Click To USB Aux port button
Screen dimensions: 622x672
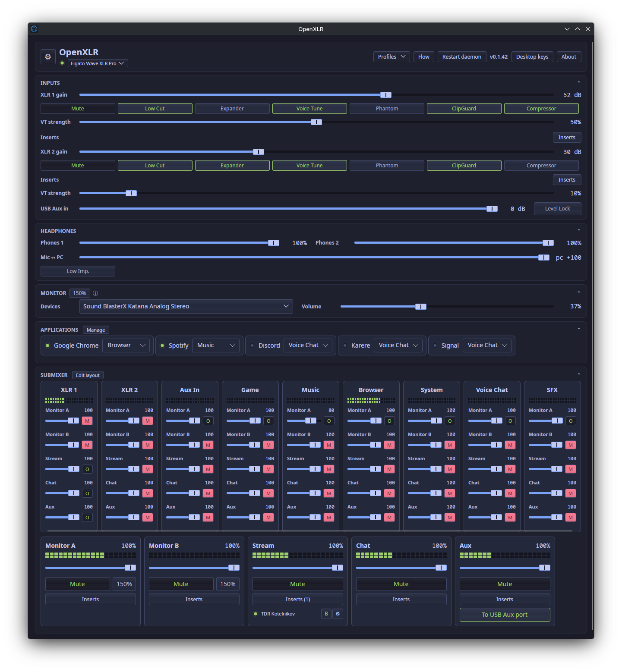click(505, 615)
